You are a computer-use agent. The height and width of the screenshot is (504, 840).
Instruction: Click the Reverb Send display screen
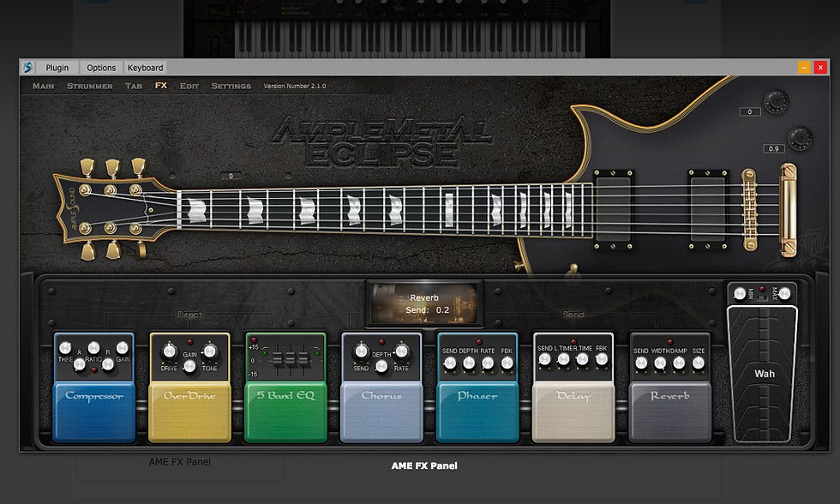point(424,303)
